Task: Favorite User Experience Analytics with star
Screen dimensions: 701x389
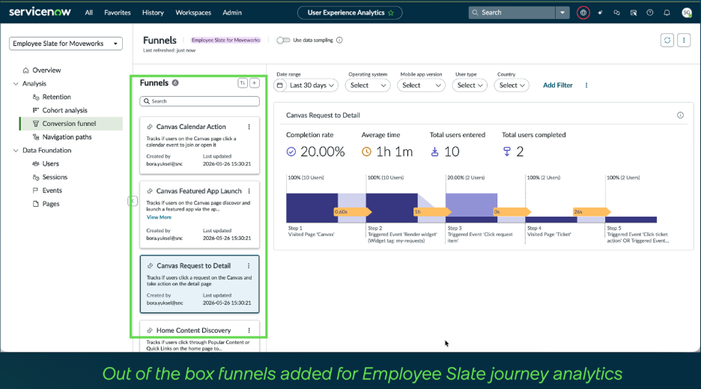Action: [x=391, y=13]
